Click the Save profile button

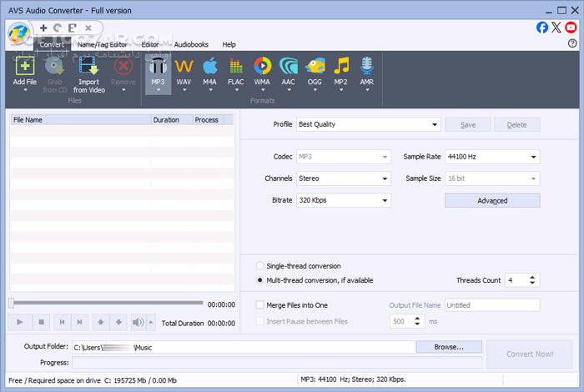tap(468, 125)
